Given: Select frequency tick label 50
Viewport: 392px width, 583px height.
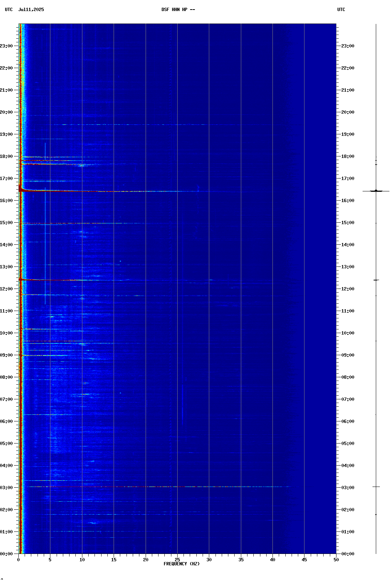Looking at the screenshot, I should tap(336, 560).
